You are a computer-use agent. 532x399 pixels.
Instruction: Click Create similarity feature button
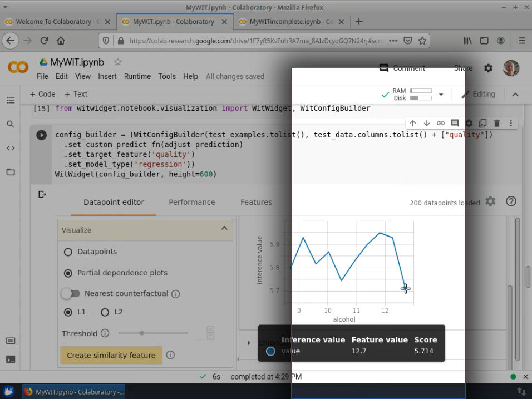111,355
